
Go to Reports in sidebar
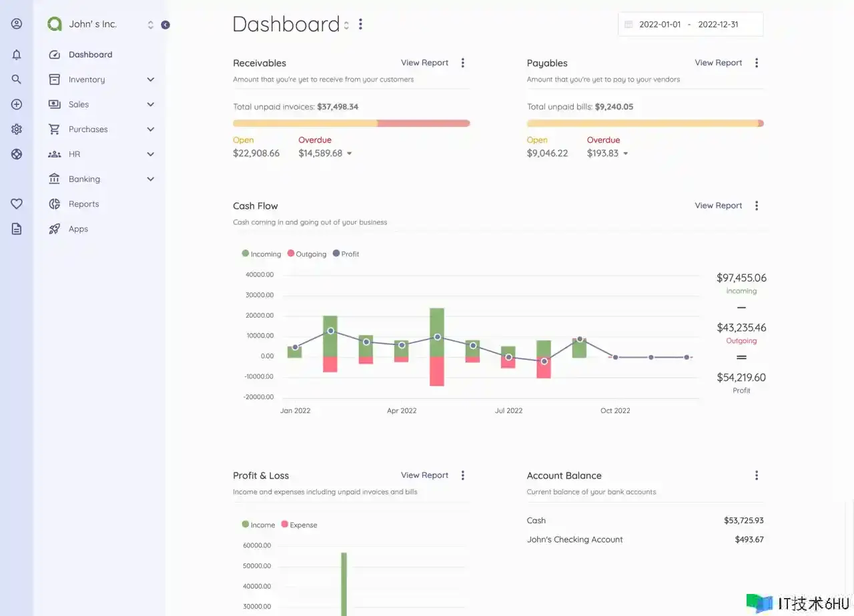coord(83,204)
